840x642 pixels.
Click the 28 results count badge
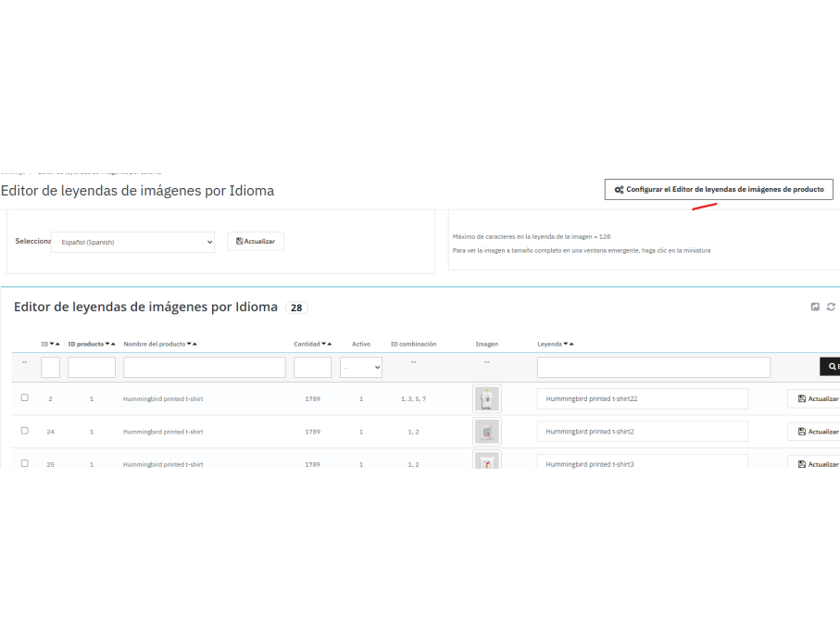(296, 308)
